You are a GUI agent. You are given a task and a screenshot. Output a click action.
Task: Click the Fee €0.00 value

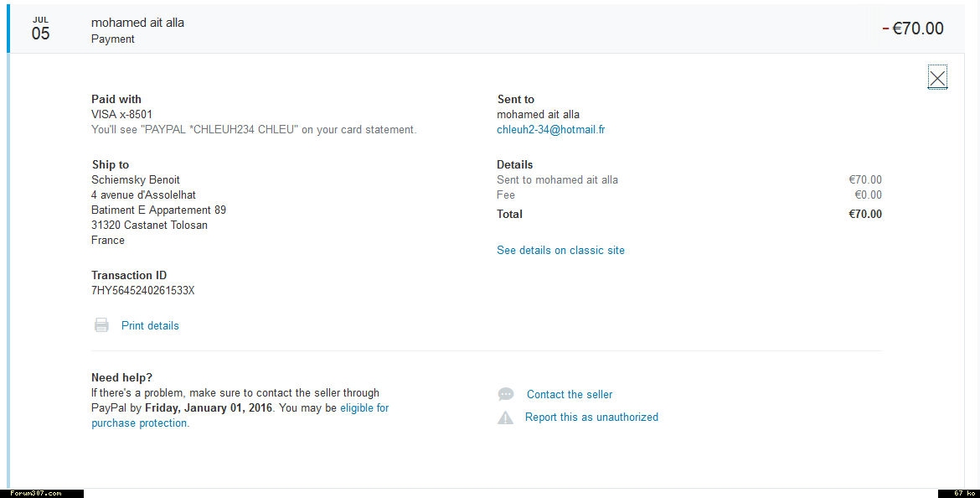coord(868,195)
